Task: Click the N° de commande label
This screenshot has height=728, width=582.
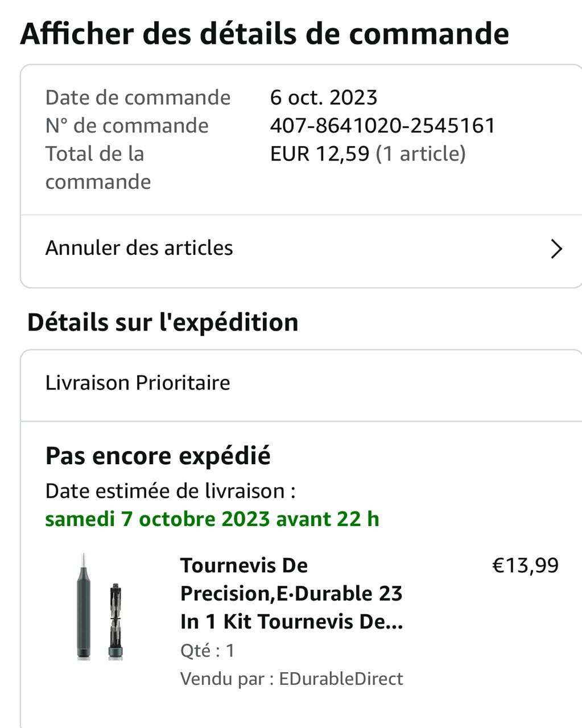Action: click(127, 126)
